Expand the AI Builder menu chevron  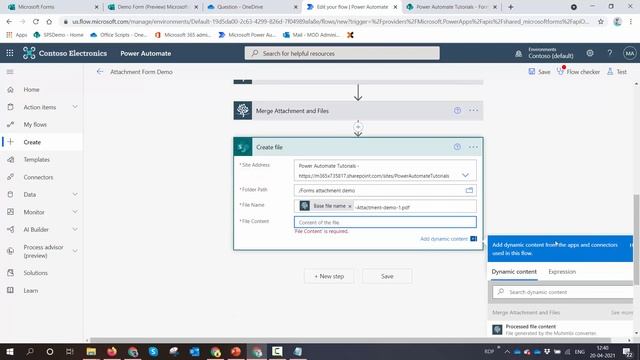tap(75, 229)
